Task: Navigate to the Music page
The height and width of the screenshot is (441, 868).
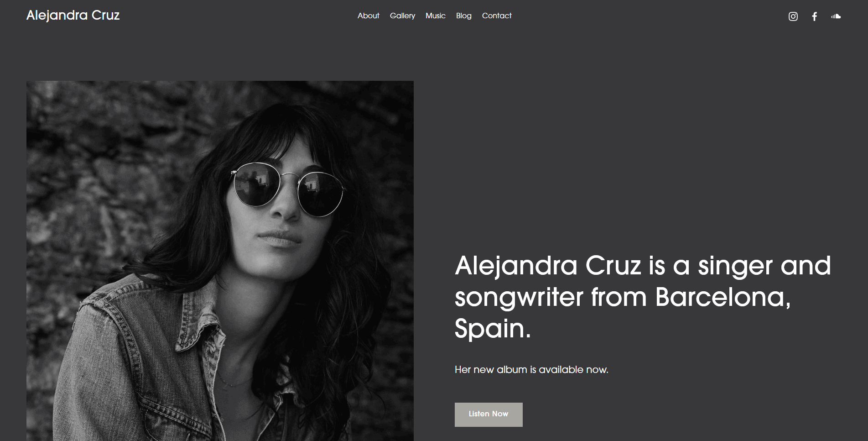Action: click(435, 16)
